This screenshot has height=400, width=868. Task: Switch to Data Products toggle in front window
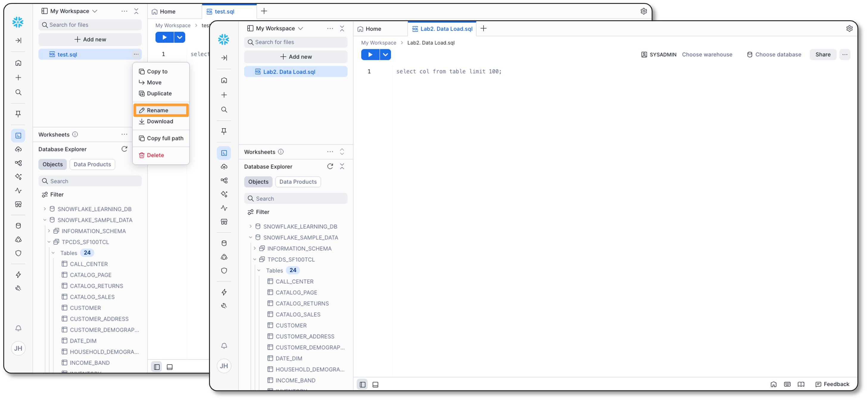click(x=298, y=182)
